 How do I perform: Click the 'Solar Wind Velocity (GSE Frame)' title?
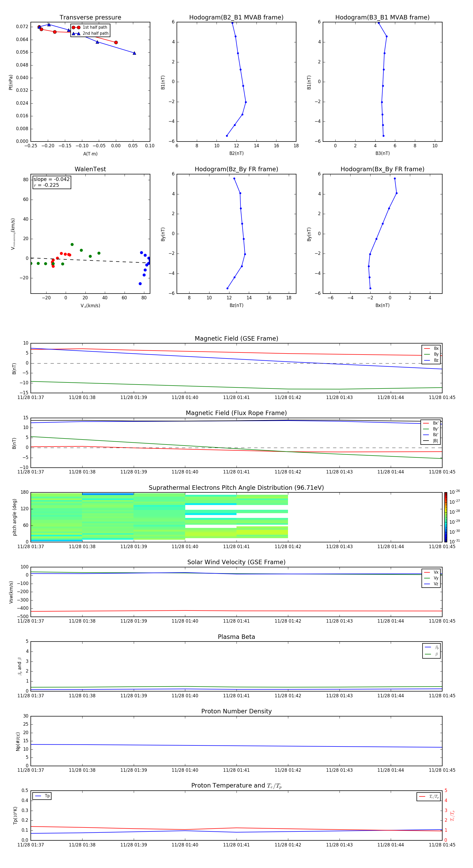point(236,562)
